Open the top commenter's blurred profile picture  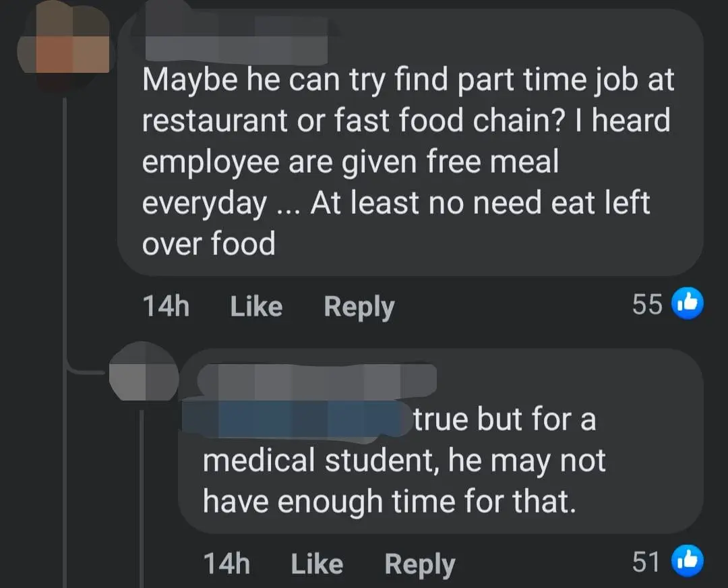coord(64,47)
